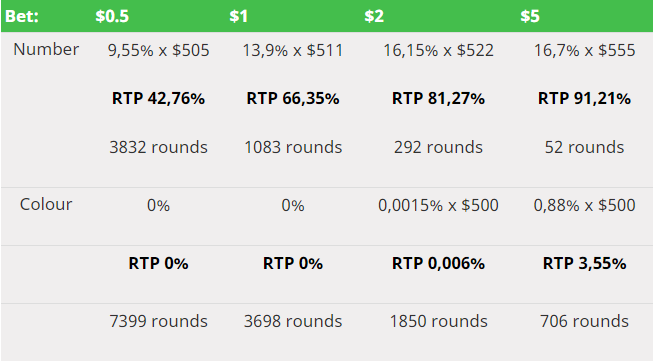Click the 7399 rounds cell

pos(158,321)
